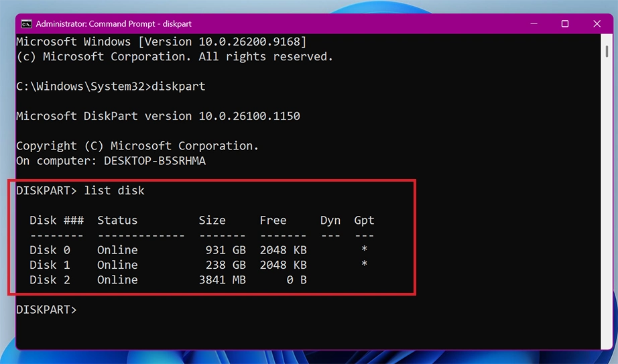
Task: Maximize the Command Prompt window
Action: (x=565, y=23)
